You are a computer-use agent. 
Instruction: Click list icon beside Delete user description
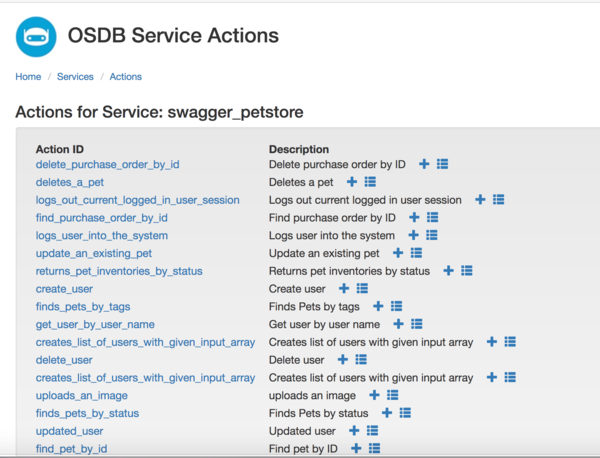(361, 360)
